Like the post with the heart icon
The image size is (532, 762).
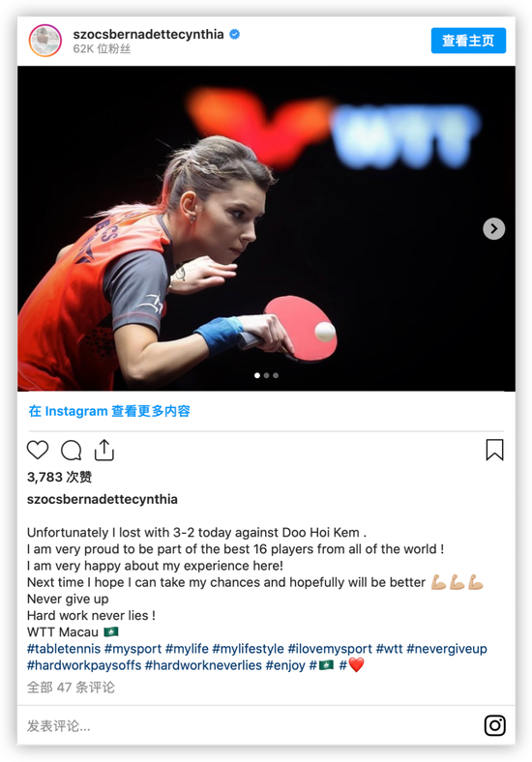tap(38, 450)
